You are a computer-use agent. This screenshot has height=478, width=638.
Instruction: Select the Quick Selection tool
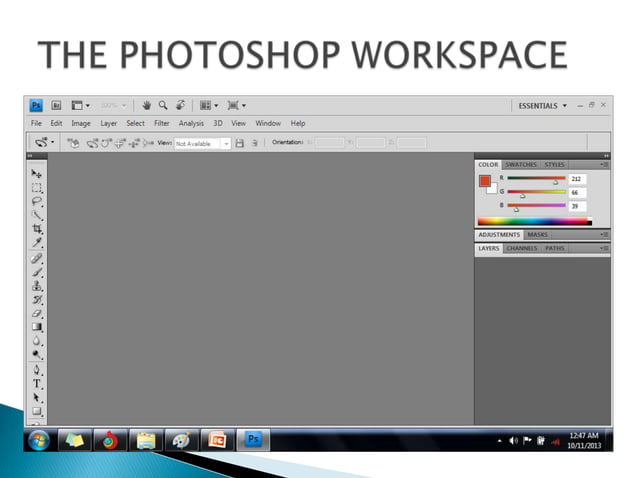coord(37,215)
